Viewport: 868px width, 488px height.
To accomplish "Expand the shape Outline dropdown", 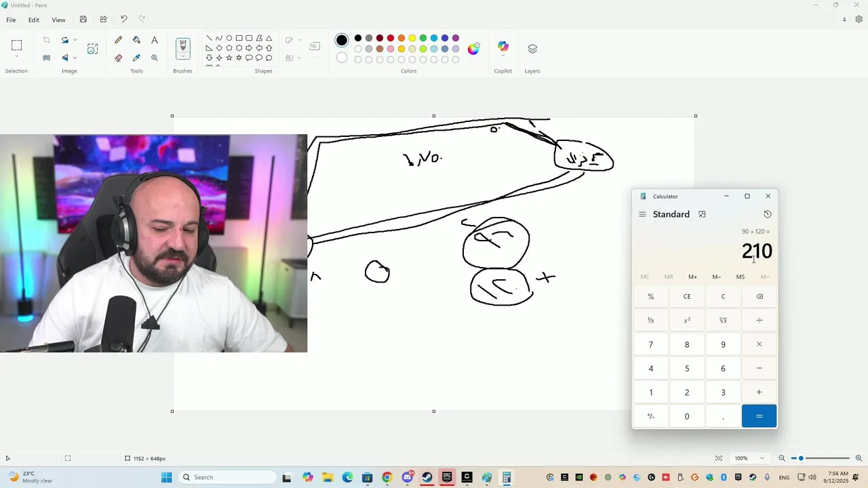I will (x=298, y=40).
